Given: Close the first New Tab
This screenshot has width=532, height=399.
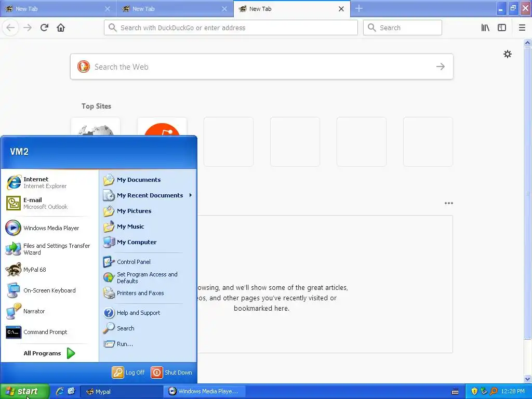Looking at the screenshot, I should 108,9.
